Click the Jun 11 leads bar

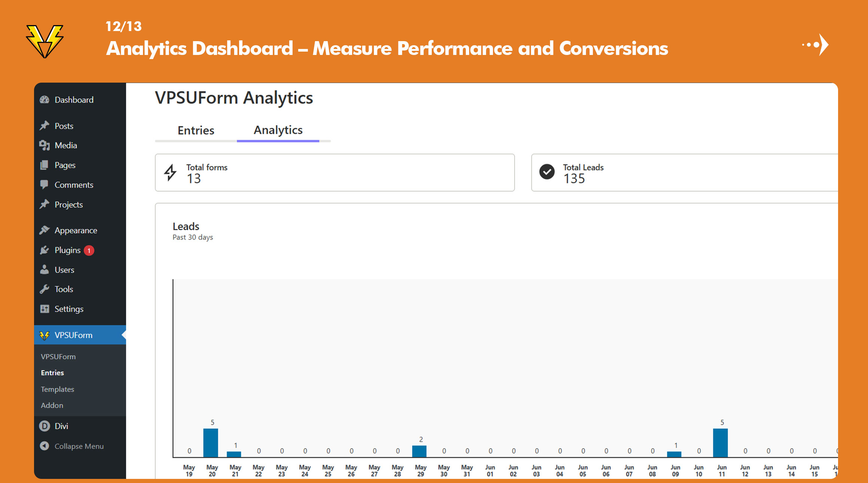point(720,443)
